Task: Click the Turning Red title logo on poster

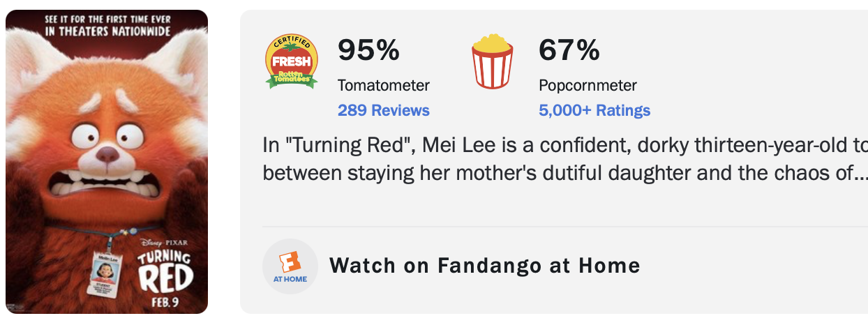Action: coord(165,271)
